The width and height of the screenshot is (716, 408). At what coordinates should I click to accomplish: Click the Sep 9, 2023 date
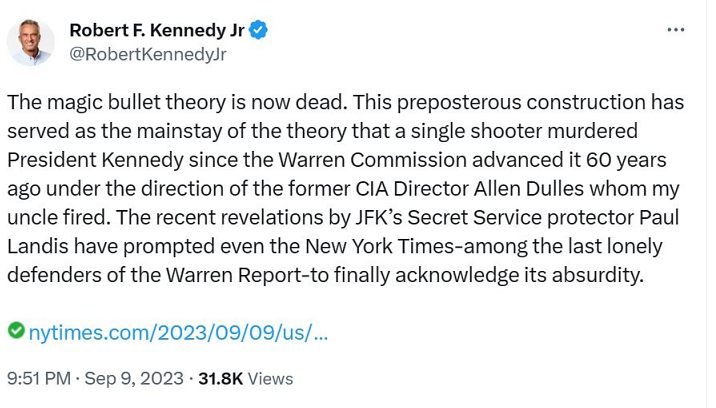coord(134,378)
